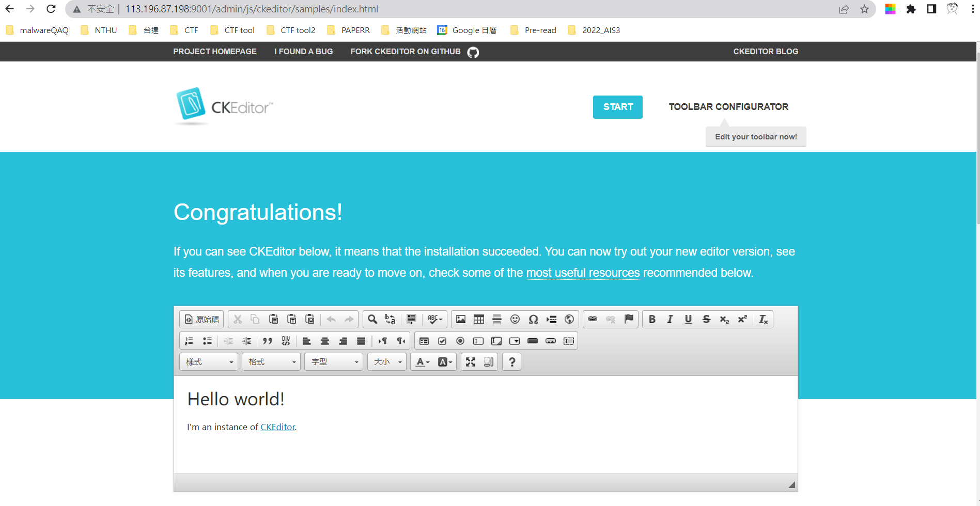Open the CKEDITOR BLOG link
The image size is (980, 506).
[766, 52]
